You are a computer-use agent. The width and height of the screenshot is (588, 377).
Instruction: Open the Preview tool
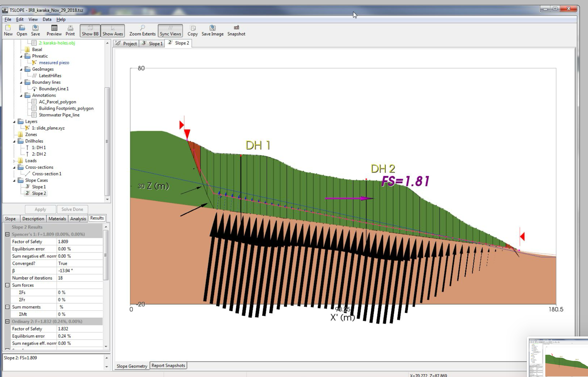(x=54, y=30)
